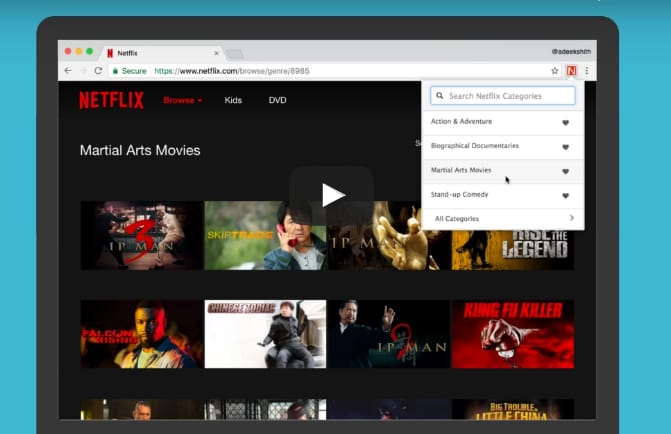Open the Ip Man 3 thumbnail
The height and width of the screenshot is (434, 671).
coord(142,235)
